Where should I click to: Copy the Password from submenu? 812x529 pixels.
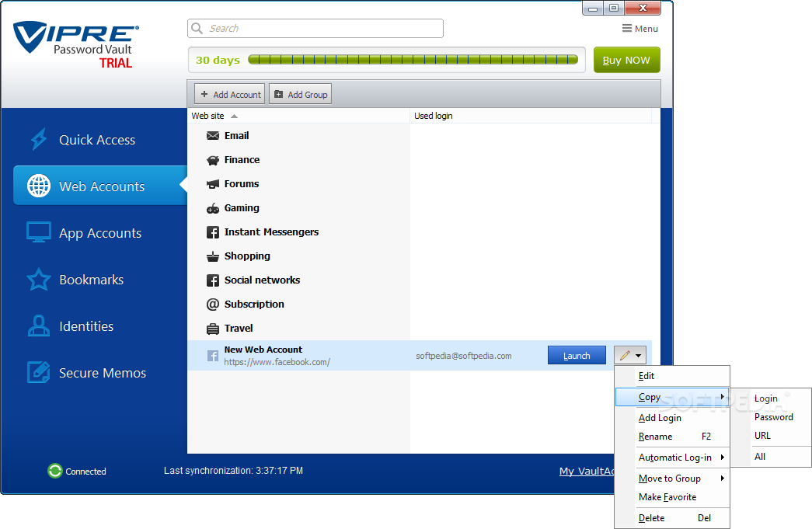pyautogui.click(x=771, y=417)
